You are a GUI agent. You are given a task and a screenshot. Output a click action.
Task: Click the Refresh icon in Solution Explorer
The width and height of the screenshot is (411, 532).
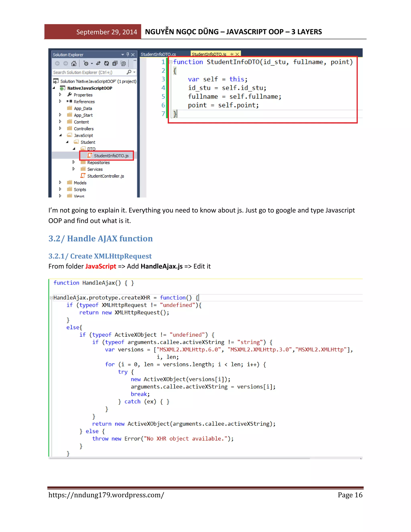pos(106,64)
